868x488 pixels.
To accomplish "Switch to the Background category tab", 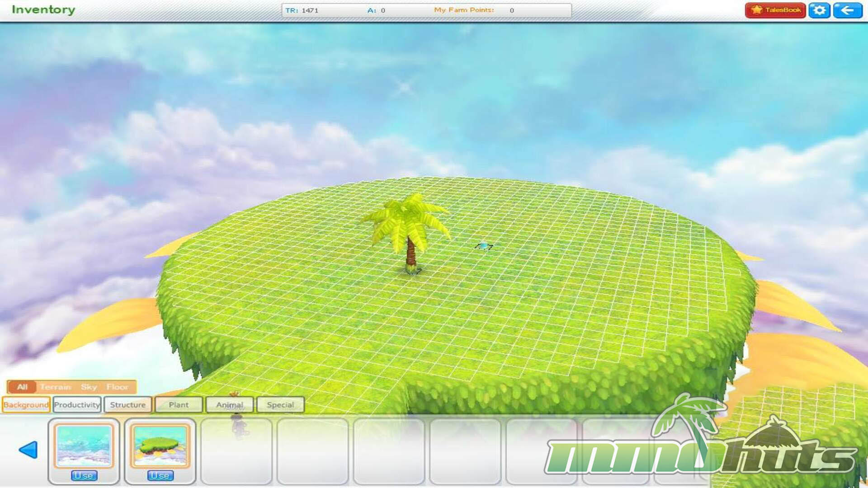I will (x=26, y=405).
